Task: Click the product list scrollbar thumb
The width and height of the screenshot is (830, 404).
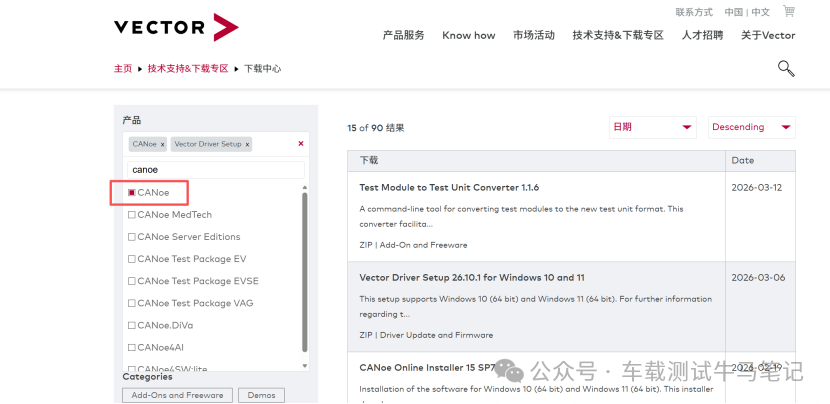Action: 304,272
